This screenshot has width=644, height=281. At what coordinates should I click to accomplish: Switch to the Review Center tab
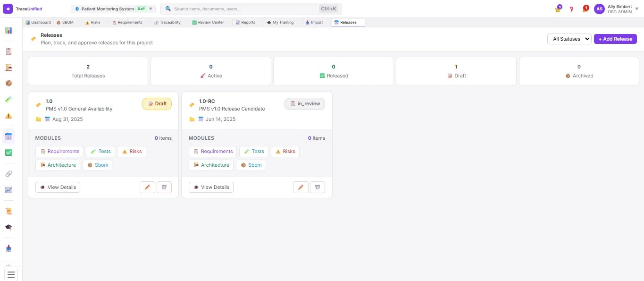tap(208, 22)
